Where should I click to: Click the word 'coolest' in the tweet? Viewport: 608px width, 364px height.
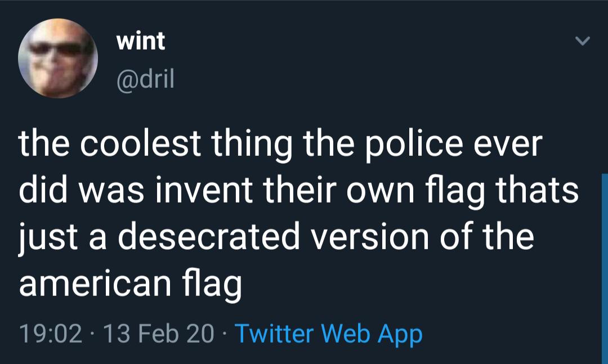(140, 143)
